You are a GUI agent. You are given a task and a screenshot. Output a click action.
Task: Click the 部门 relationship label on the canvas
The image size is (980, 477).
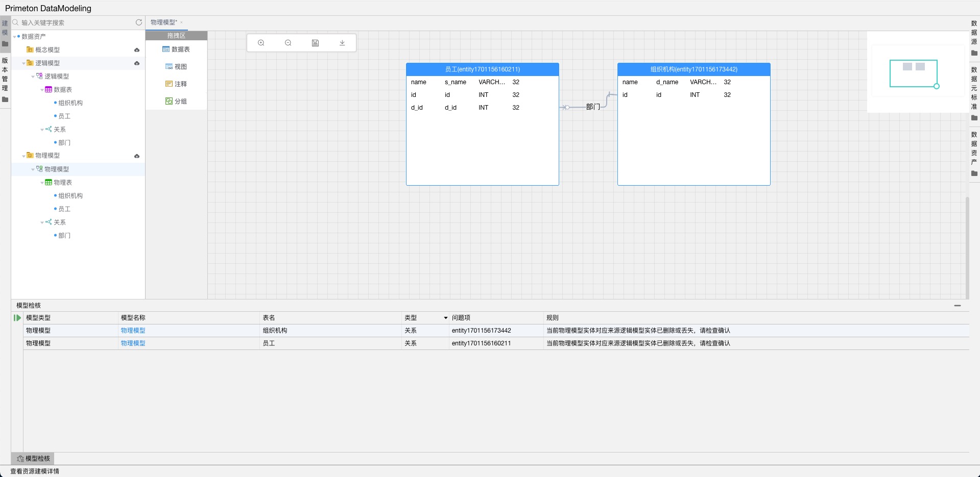click(x=593, y=107)
